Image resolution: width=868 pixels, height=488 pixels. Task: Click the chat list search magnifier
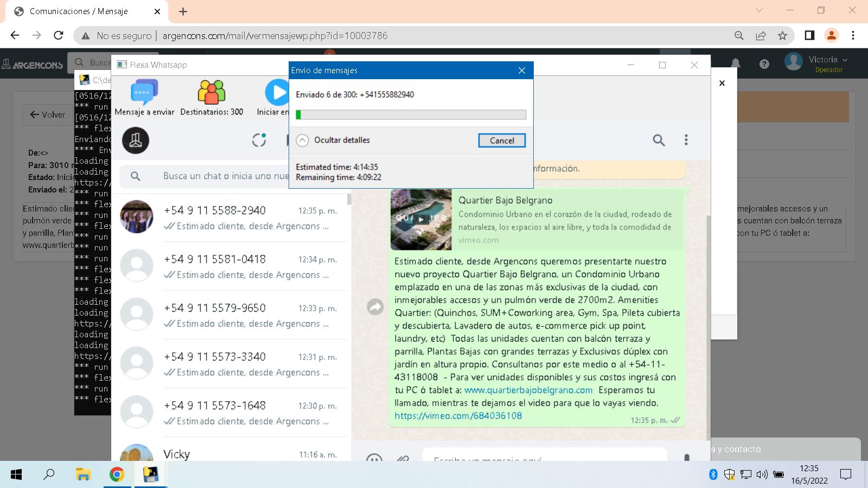tap(136, 176)
